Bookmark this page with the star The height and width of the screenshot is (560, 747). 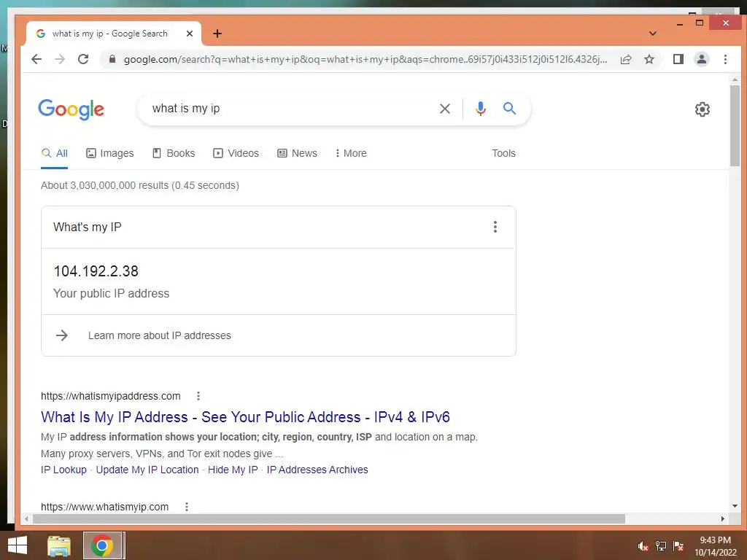click(649, 59)
